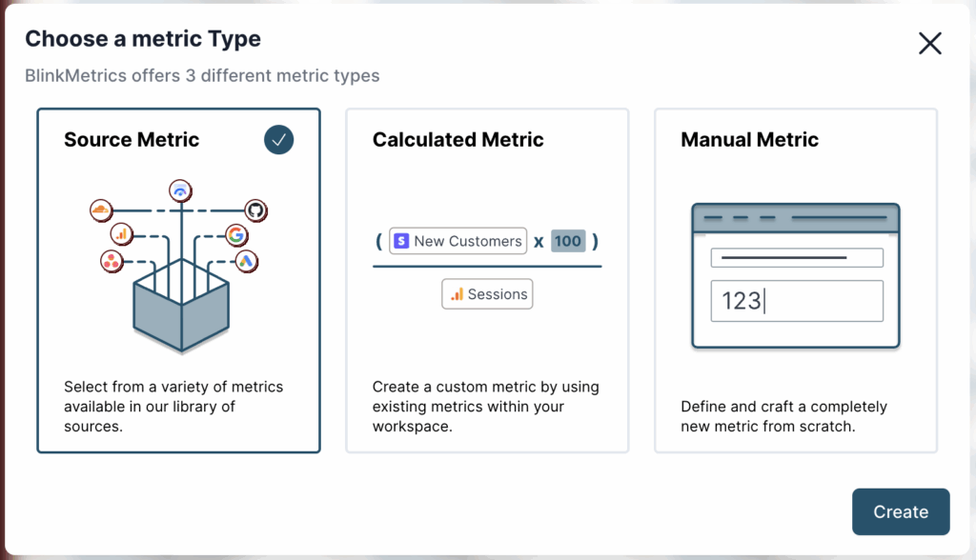Click the GitHub icon in the illustration

254,210
